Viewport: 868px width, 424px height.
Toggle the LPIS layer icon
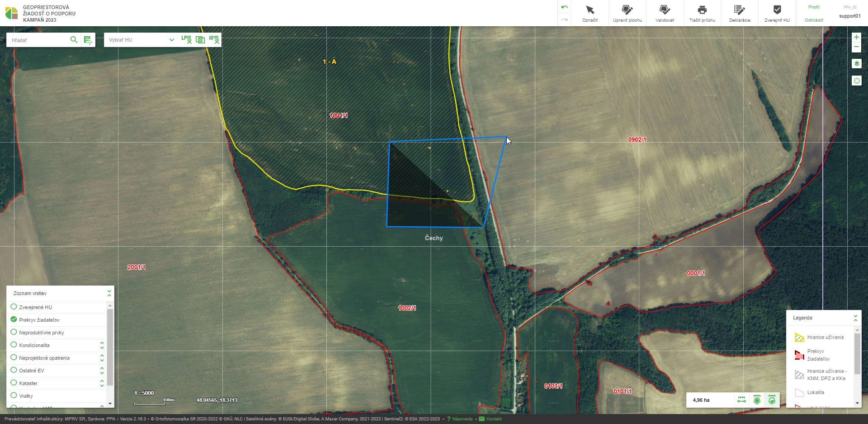coord(186,39)
